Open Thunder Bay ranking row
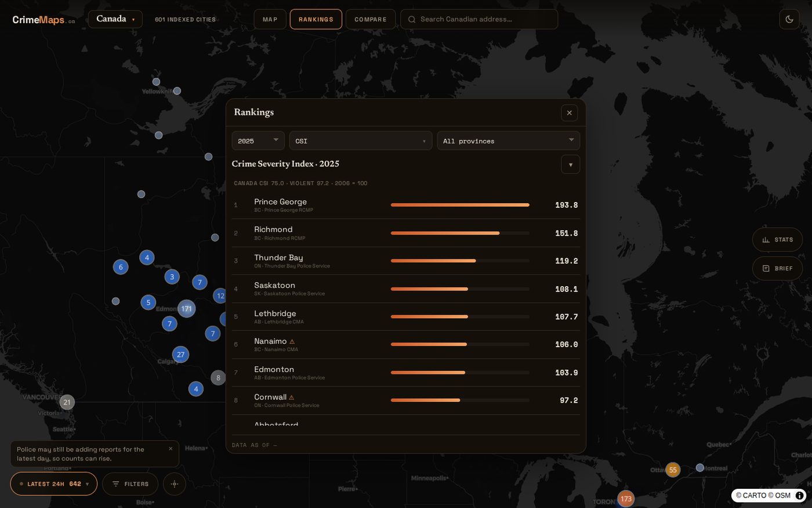Image resolution: width=812 pixels, height=508 pixels. [x=406, y=261]
